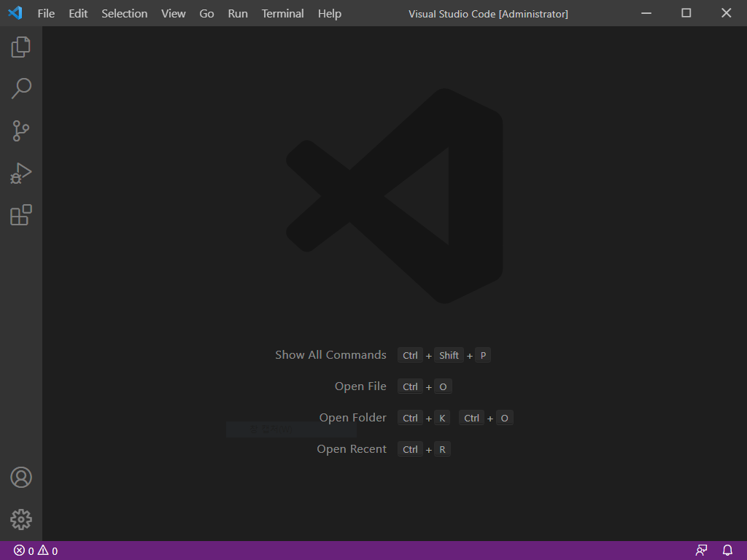Click the R key hint for Open Recent
Screen dimensions: 747x560
point(442,449)
